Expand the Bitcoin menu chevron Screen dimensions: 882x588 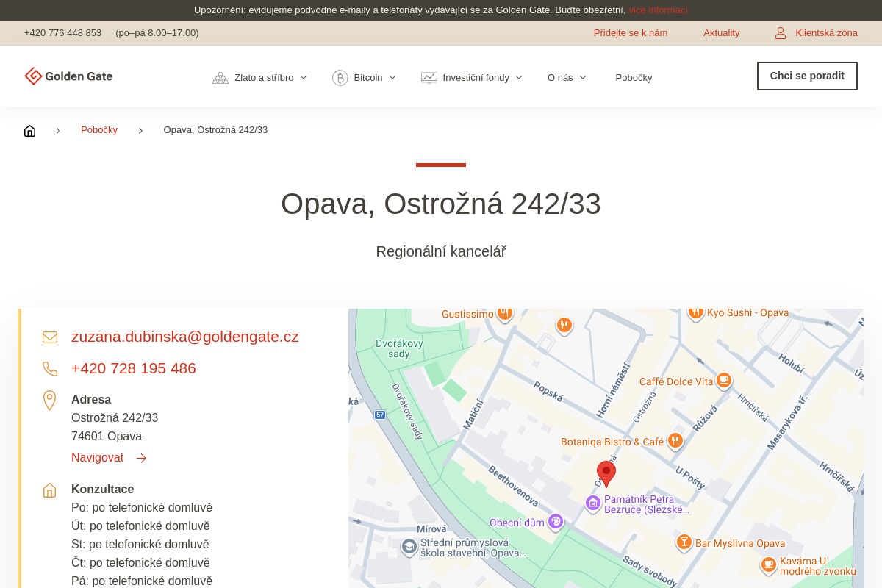pos(392,78)
